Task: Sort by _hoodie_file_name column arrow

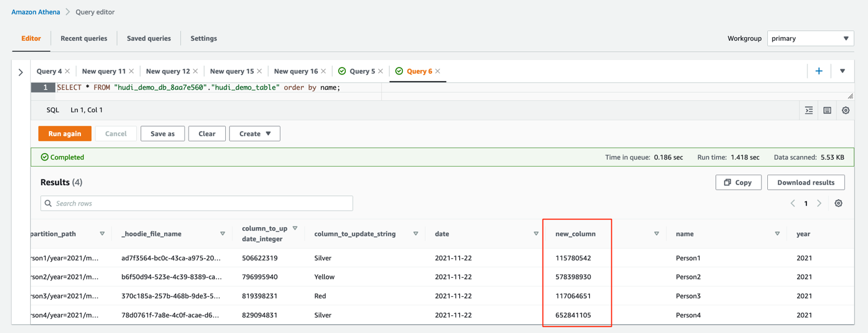Action: [223, 233]
